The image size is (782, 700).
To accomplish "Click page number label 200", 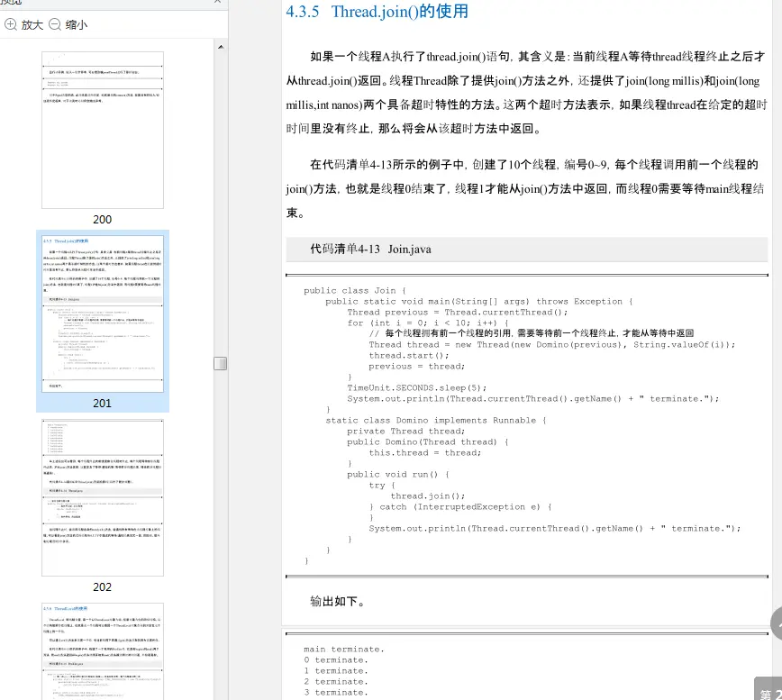I will click(102, 220).
